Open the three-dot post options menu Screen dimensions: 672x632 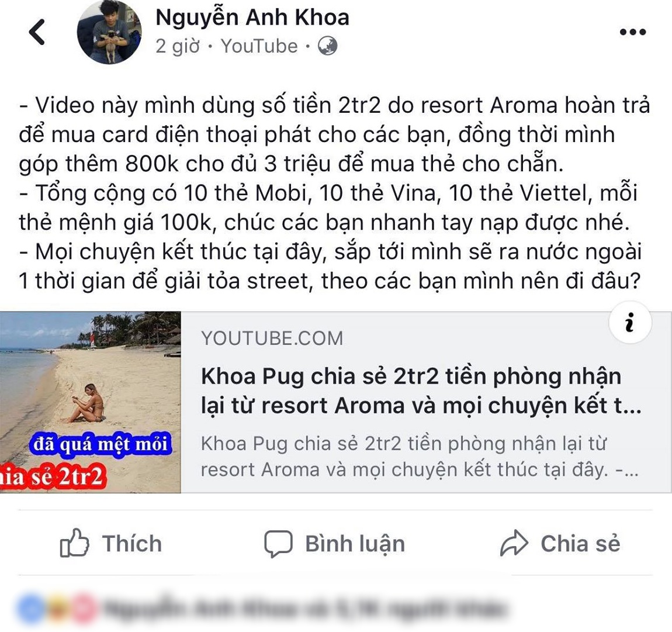633,32
